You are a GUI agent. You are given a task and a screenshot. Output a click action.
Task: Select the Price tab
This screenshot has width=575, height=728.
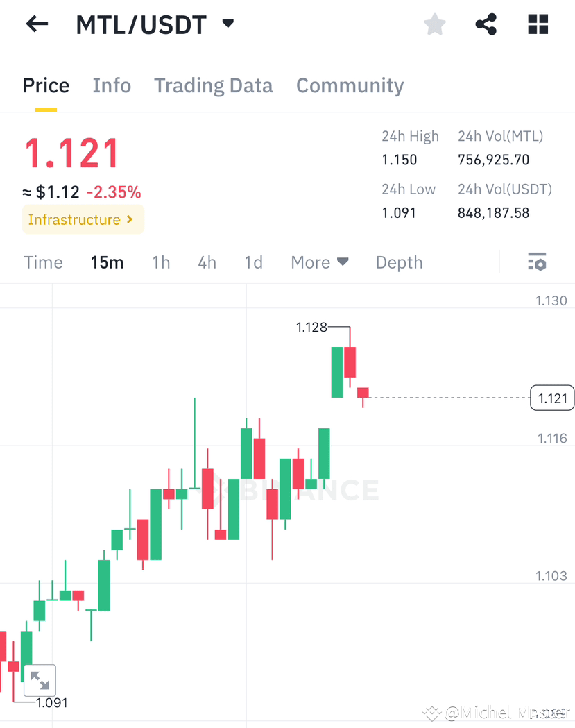pos(46,85)
